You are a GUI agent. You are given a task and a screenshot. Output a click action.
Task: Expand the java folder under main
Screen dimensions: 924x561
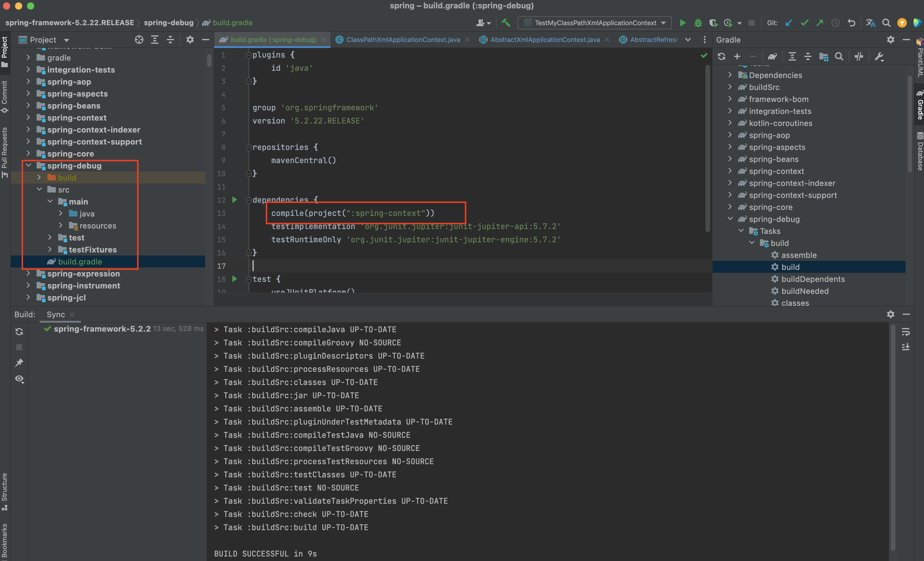(61, 213)
